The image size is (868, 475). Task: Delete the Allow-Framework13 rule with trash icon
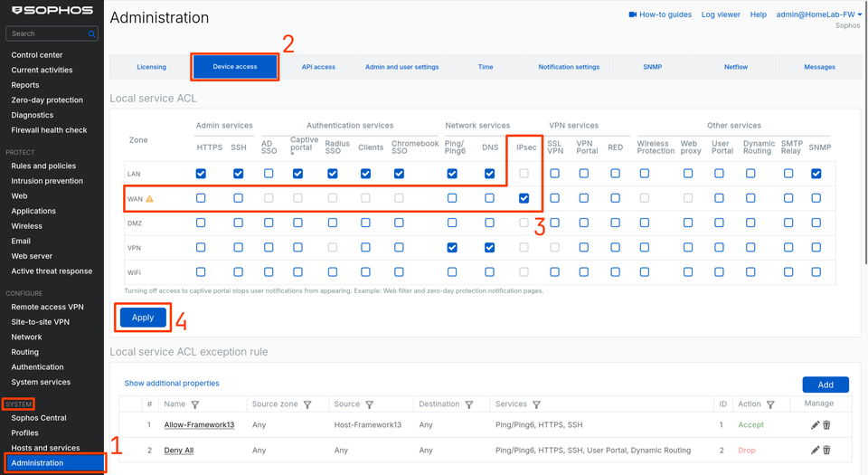pos(826,424)
